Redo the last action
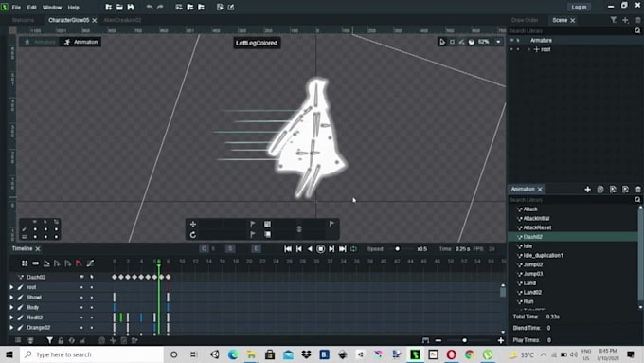Screen dimensions: 644x363 [x=160, y=7]
